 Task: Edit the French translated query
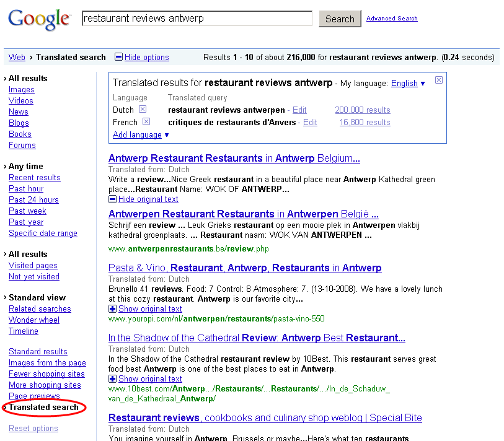pyautogui.click(x=310, y=123)
